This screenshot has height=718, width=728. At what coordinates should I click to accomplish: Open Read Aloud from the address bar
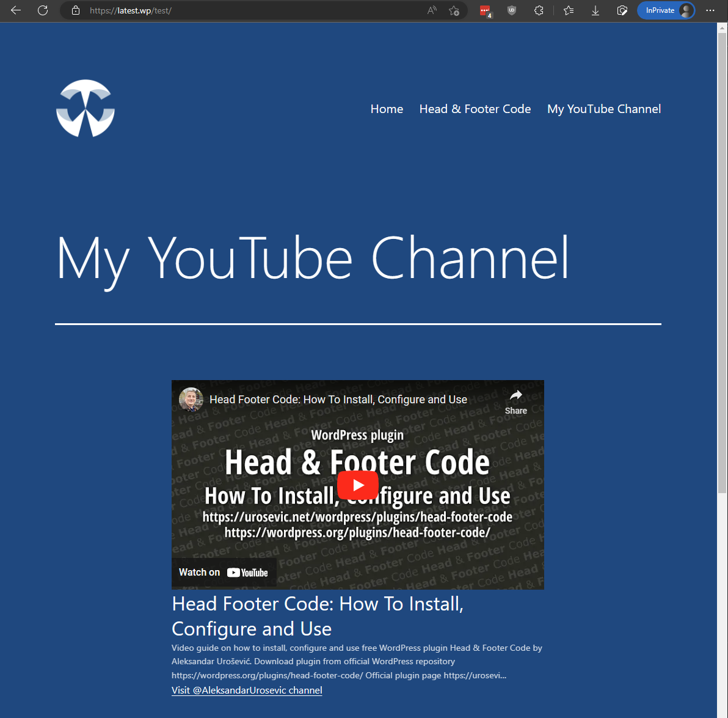(432, 10)
